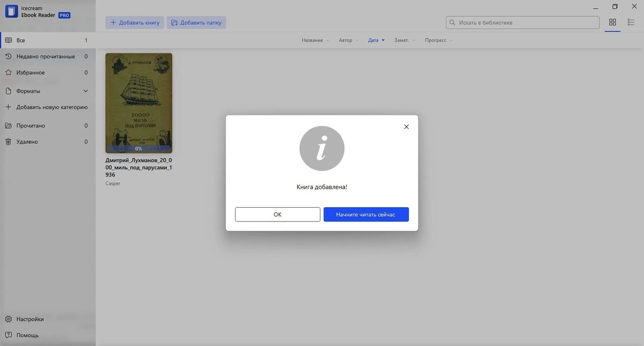
Task: Click the information icon in the dialog
Action: click(x=321, y=149)
